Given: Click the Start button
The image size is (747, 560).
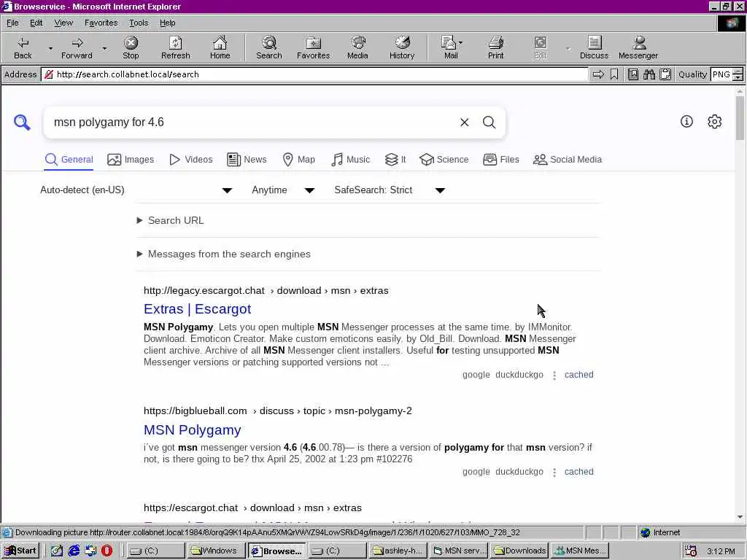Looking at the screenshot, I should 20,551.
